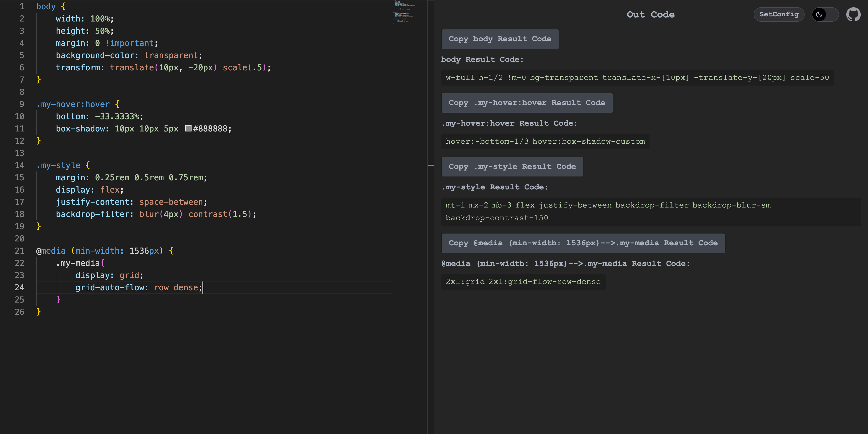The height and width of the screenshot is (434, 868).
Task: Click Copy .my-hover:hover Result Code button
Action: [x=527, y=103]
